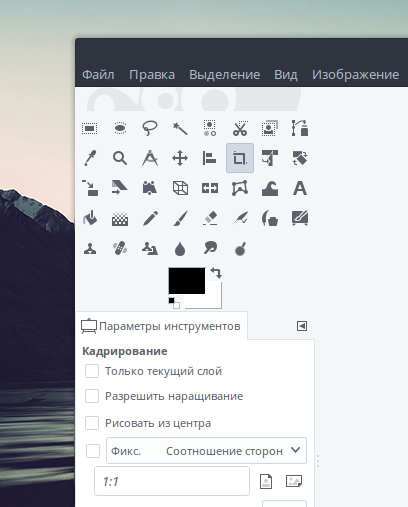Select the Alignment tool
The width and height of the screenshot is (408, 507).
coord(210,158)
